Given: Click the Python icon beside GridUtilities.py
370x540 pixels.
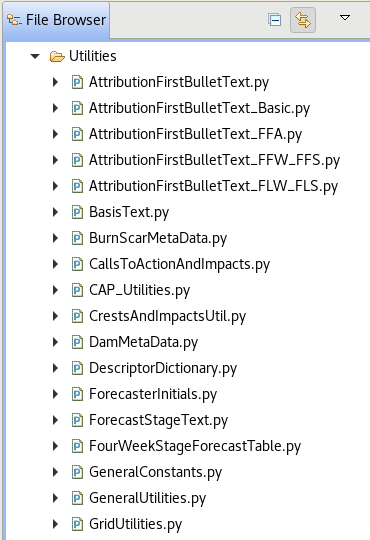Looking at the screenshot, I should tap(77, 524).
